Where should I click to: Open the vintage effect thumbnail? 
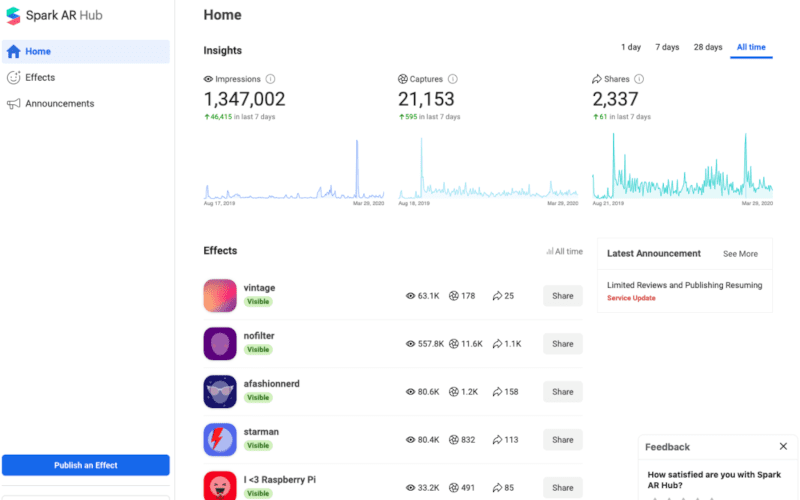pos(220,295)
